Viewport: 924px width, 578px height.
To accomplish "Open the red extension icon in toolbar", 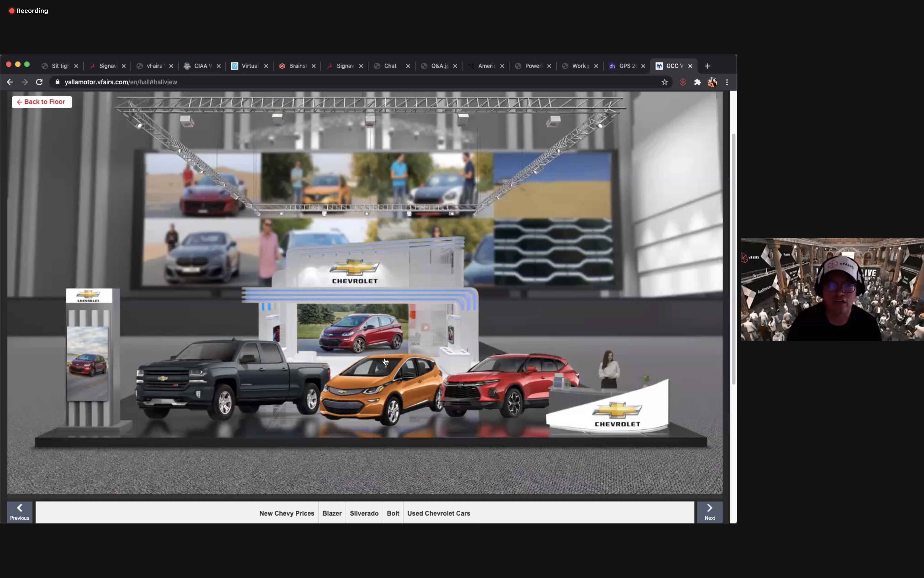I will tap(683, 82).
